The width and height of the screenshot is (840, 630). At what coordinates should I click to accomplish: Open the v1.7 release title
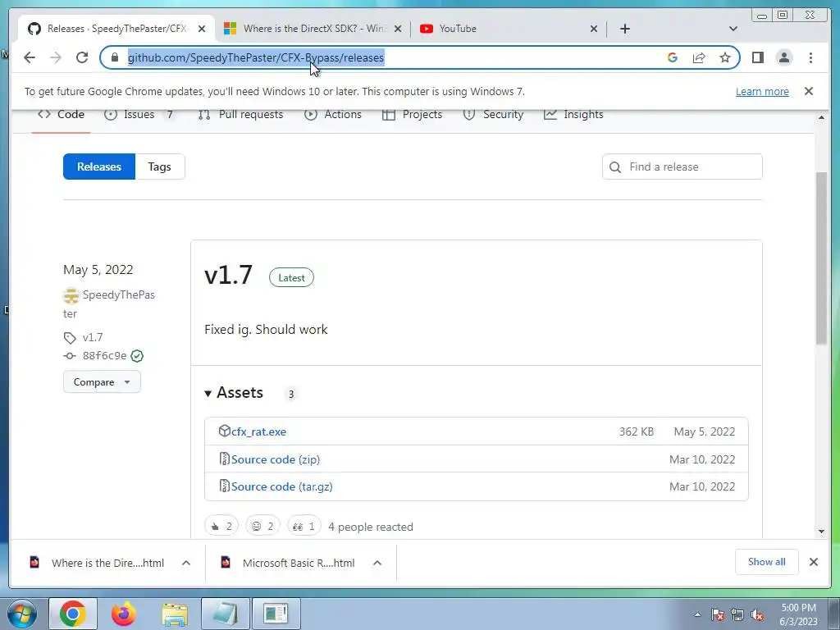pyautogui.click(x=228, y=276)
